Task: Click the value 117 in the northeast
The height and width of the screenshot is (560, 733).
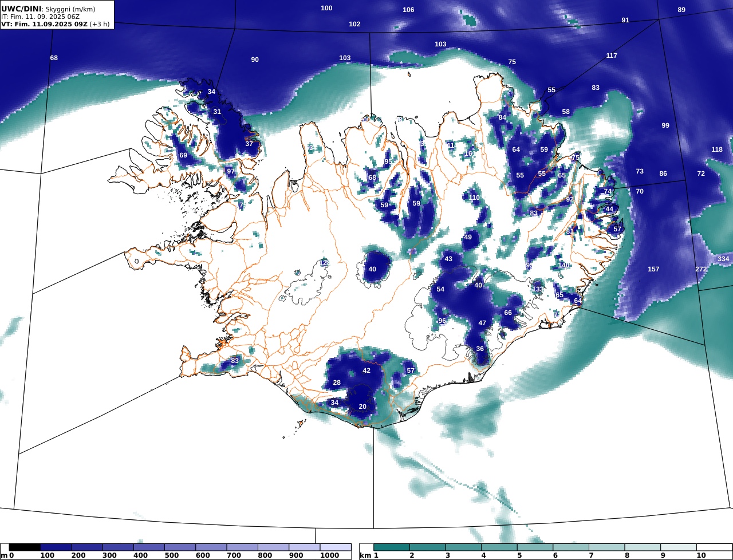Action: point(612,56)
